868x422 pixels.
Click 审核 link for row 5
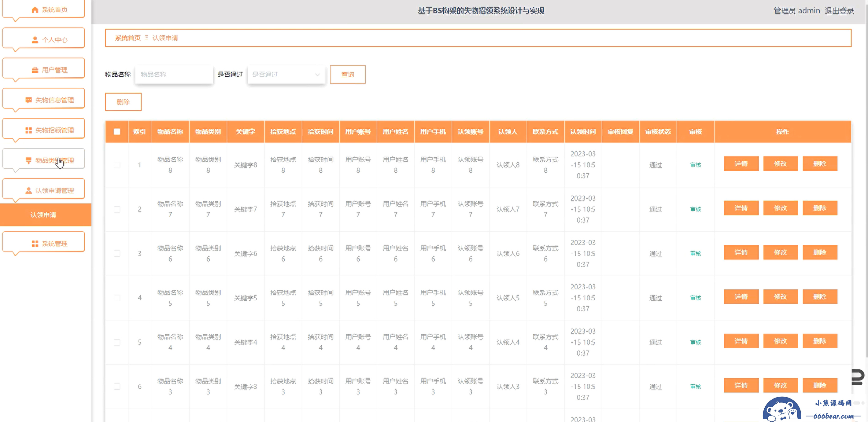click(696, 342)
